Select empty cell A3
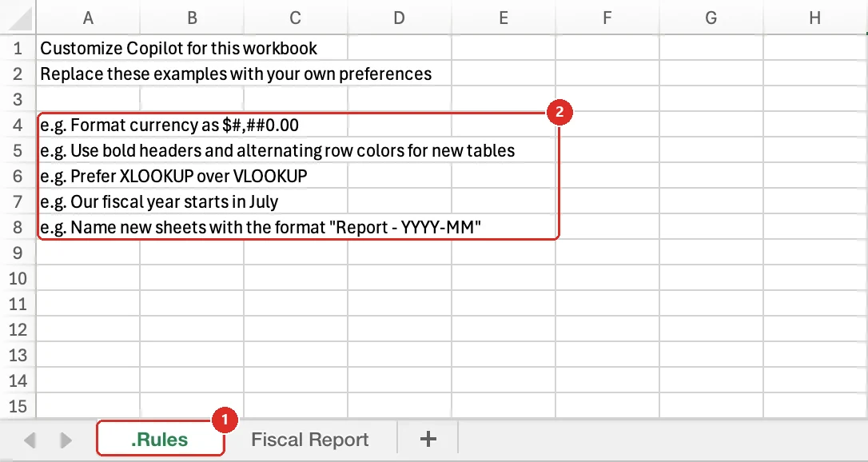This screenshot has width=868, height=462. pyautogui.click(x=88, y=99)
